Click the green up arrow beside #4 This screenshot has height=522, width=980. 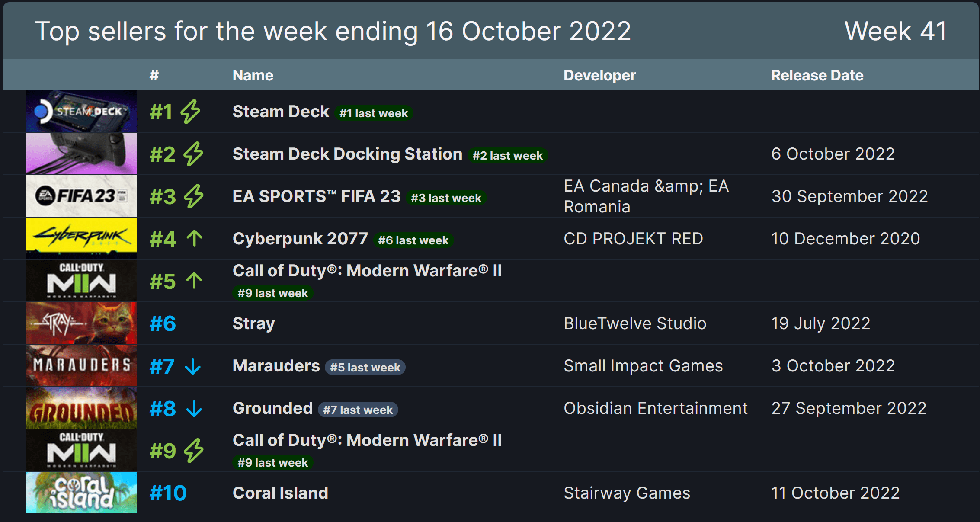195,238
